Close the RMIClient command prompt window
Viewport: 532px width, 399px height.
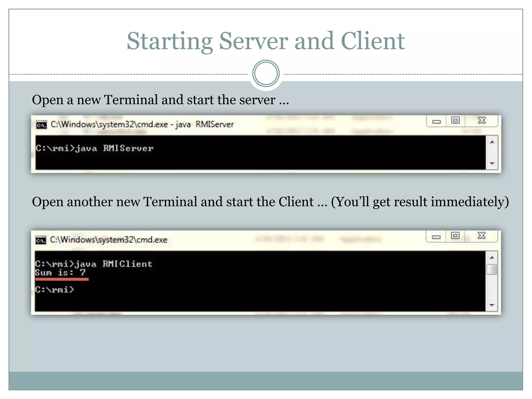point(481,236)
